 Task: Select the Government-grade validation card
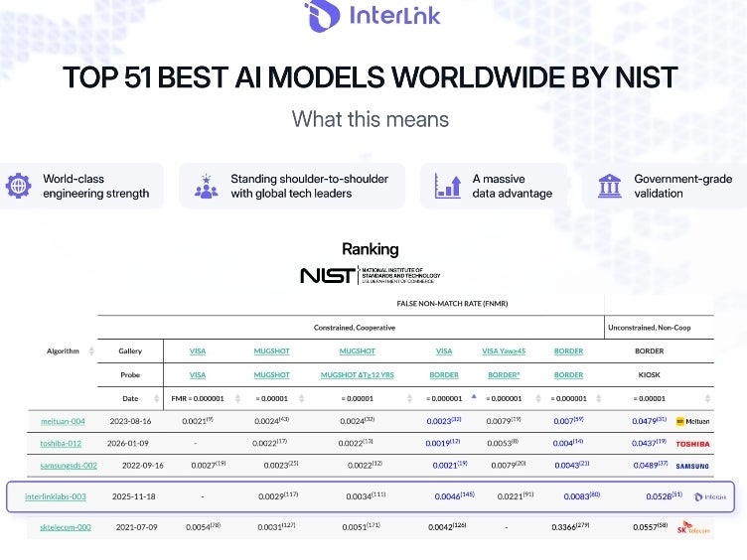(665, 187)
